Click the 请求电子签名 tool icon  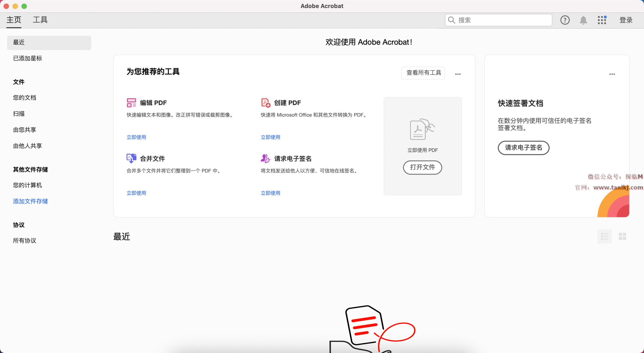(265, 158)
